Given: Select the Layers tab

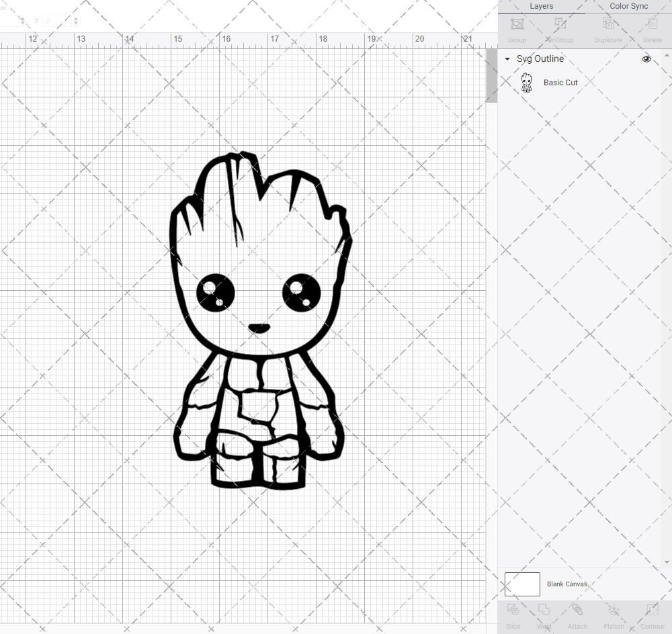Looking at the screenshot, I should (542, 7).
